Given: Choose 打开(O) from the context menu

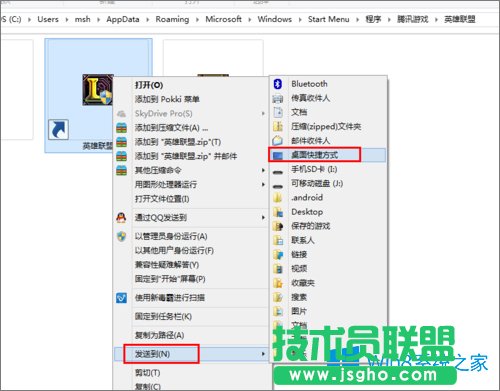Looking at the screenshot, I should pos(149,85).
